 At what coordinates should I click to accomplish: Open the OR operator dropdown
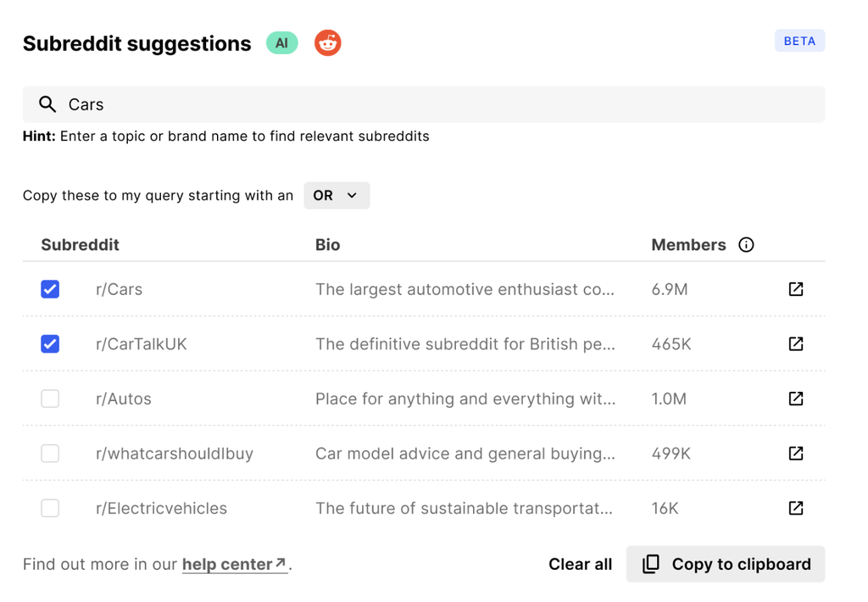337,196
